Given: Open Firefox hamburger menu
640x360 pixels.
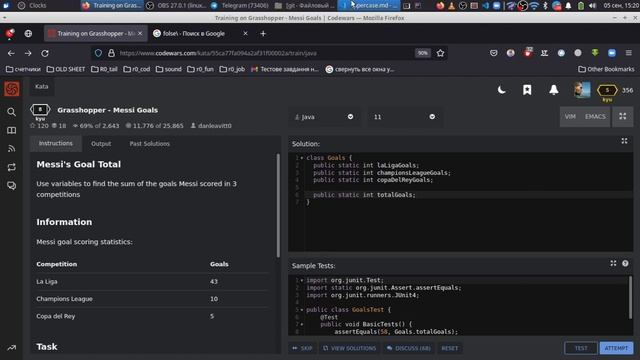Looking at the screenshot, I should click(x=629, y=53).
